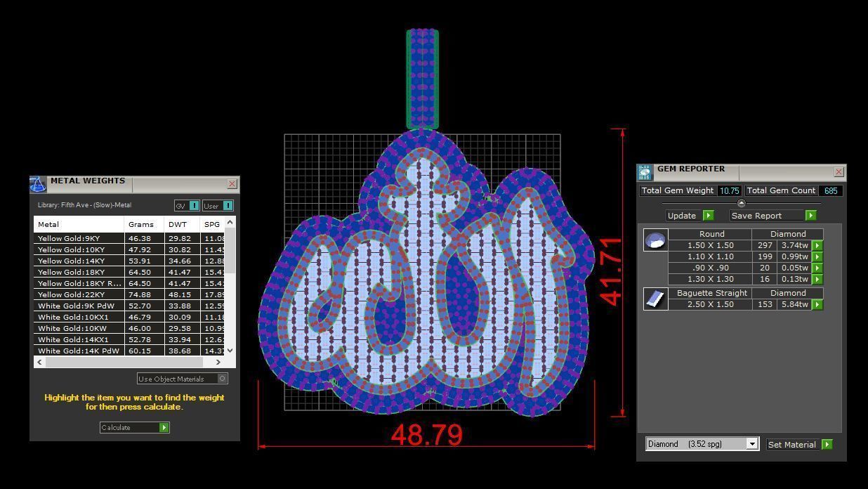The image size is (868, 489).
Task: Click the Calculate button
Action: tap(129, 427)
